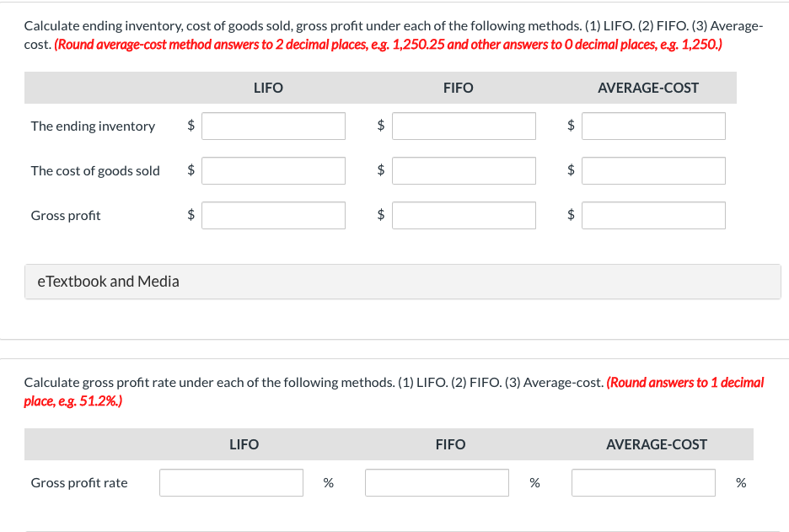
Task: Select 'Gross profit' row label
Action: [66, 216]
